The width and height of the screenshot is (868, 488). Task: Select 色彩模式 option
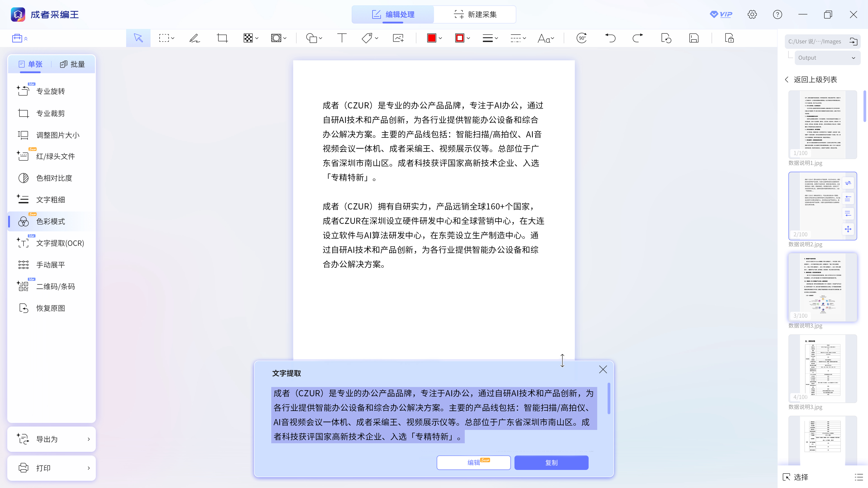[x=52, y=221]
